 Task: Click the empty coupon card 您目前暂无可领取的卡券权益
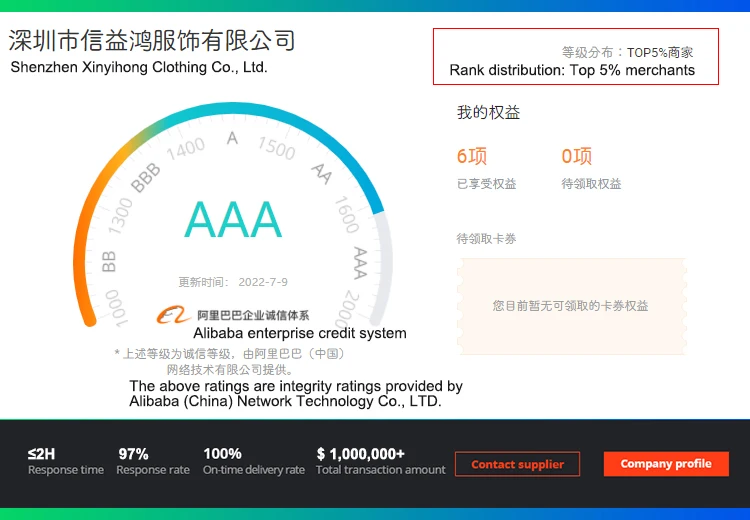(x=572, y=306)
